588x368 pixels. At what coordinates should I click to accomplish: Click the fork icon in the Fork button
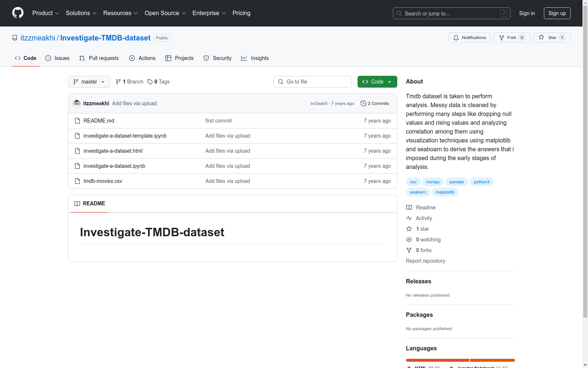pos(502,38)
